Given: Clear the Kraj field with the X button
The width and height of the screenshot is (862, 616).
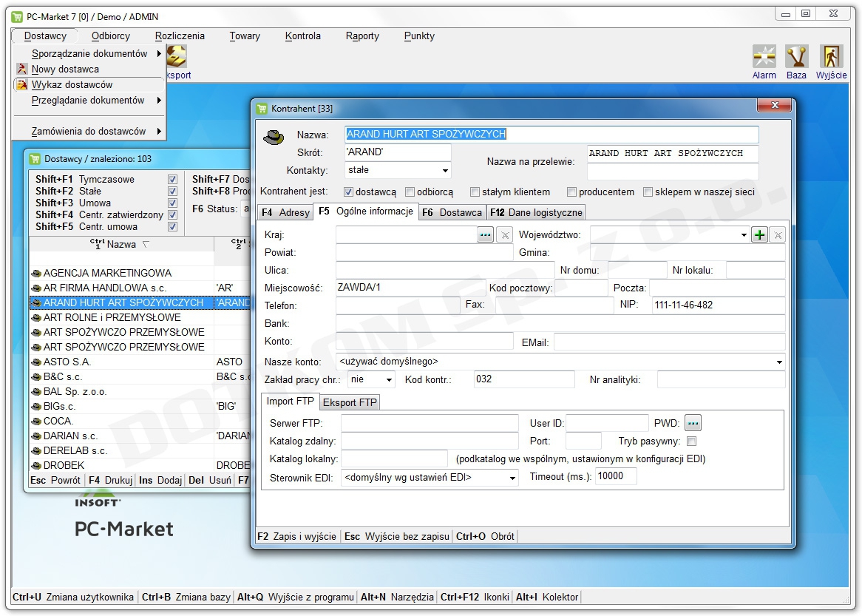Looking at the screenshot, I should (504, 235).
